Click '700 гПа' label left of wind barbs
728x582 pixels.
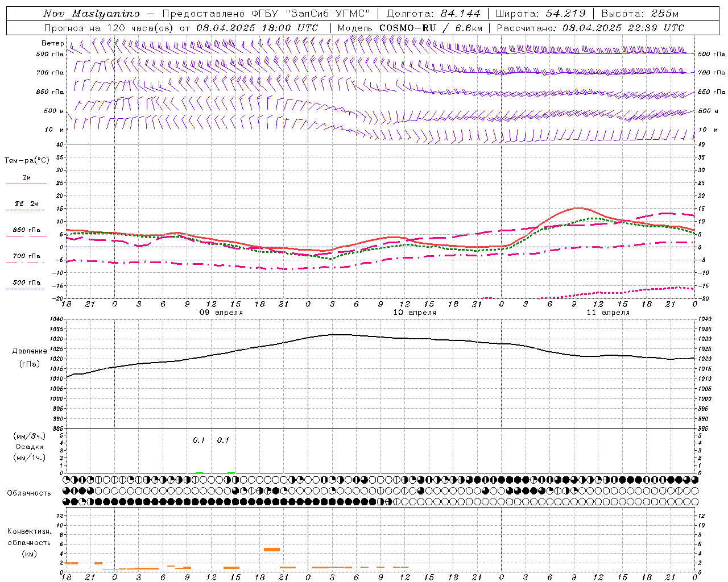point(50,73)
